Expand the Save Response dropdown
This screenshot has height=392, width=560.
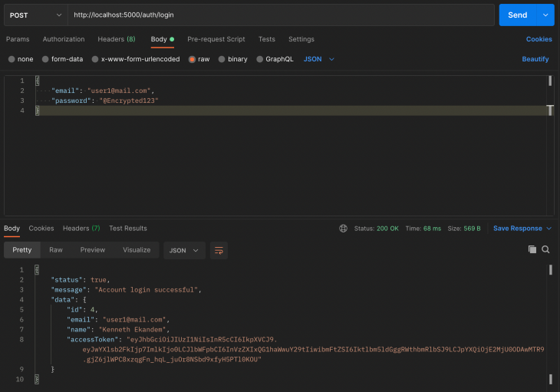pyautogui.click(x=548, y=229)
